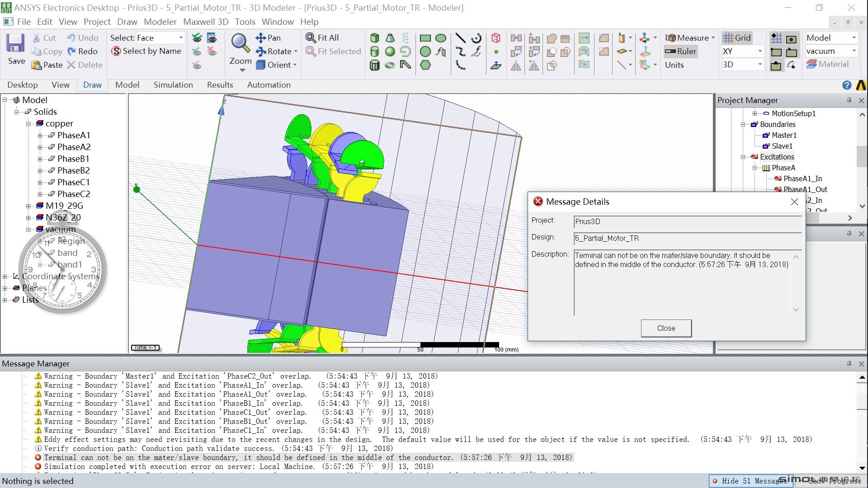868x488 pixels.
Task: Select the Draw Cone tool
Action: tap(390, 38)
